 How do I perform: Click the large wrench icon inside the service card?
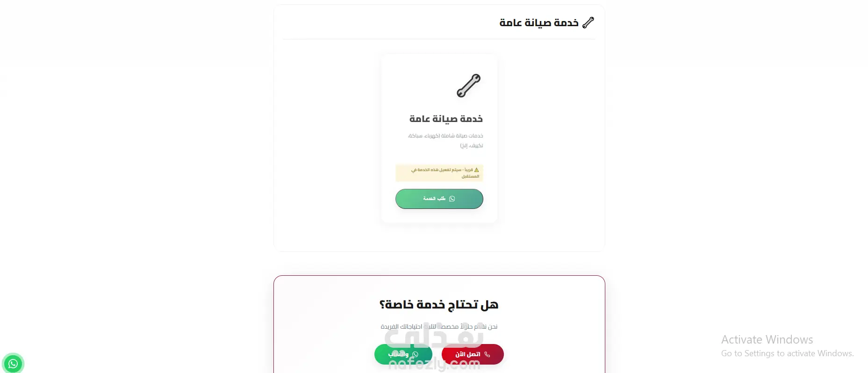tap(468, 86)
